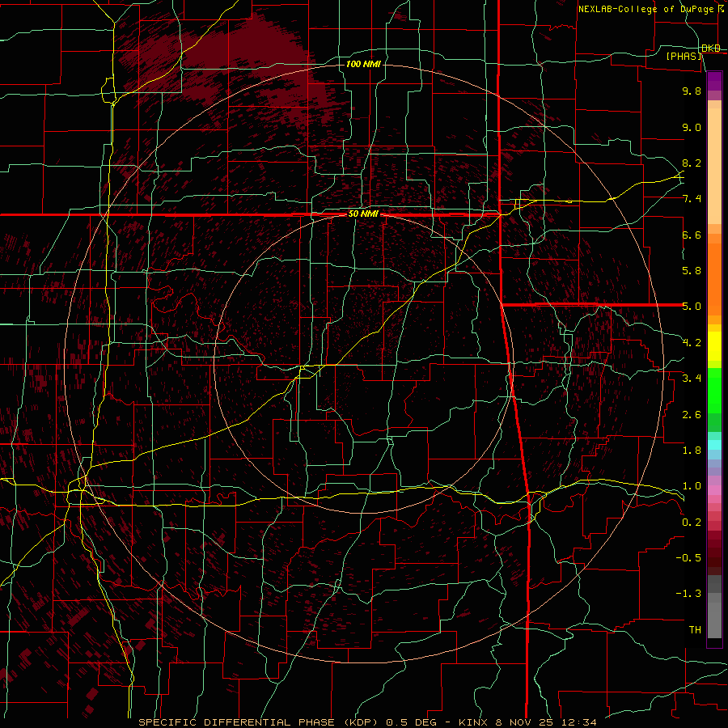The height and width of the screenshot is (728, 728).
Task: Select the 9.8 value on the scale
Action: [692, 91]
